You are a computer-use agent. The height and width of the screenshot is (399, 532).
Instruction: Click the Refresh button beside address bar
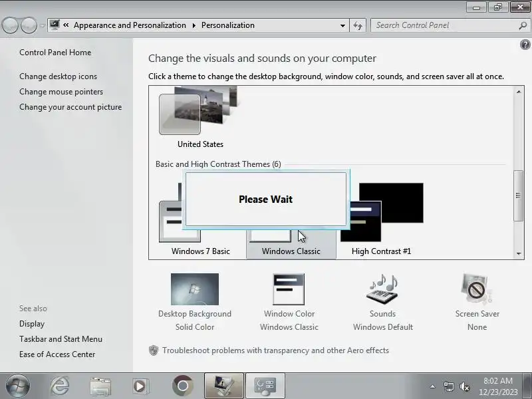pyautogui.click(x=358, y=25)
